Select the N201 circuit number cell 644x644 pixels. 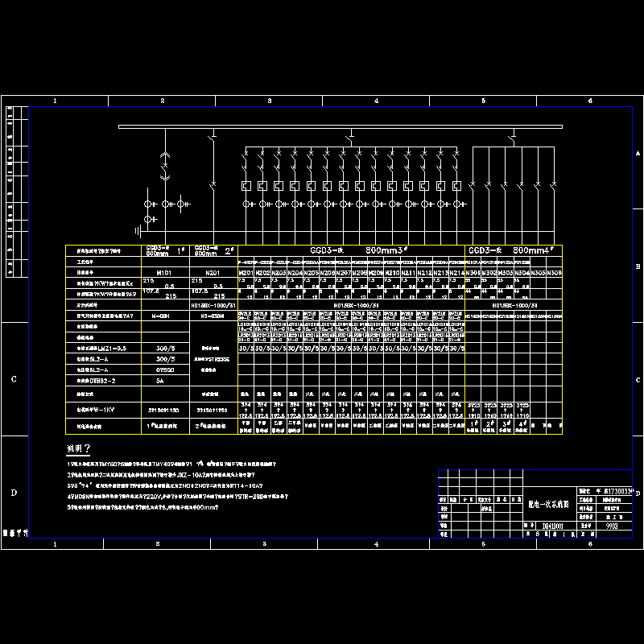pyautogui.click(x=213, y=273)
